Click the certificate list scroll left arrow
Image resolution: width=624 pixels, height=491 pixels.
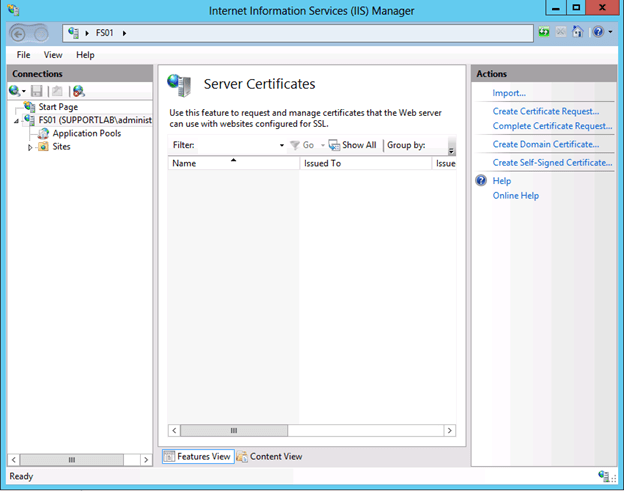174,431
